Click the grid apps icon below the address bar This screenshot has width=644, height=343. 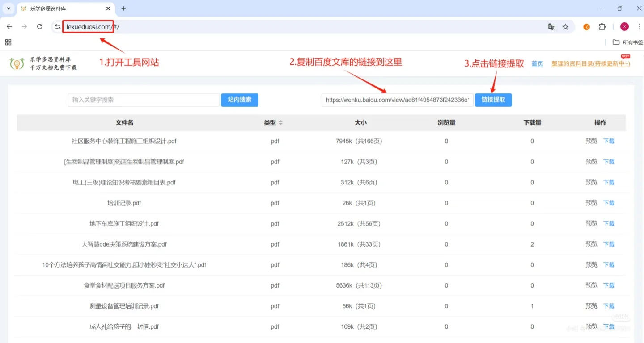(x=8, y=42)
